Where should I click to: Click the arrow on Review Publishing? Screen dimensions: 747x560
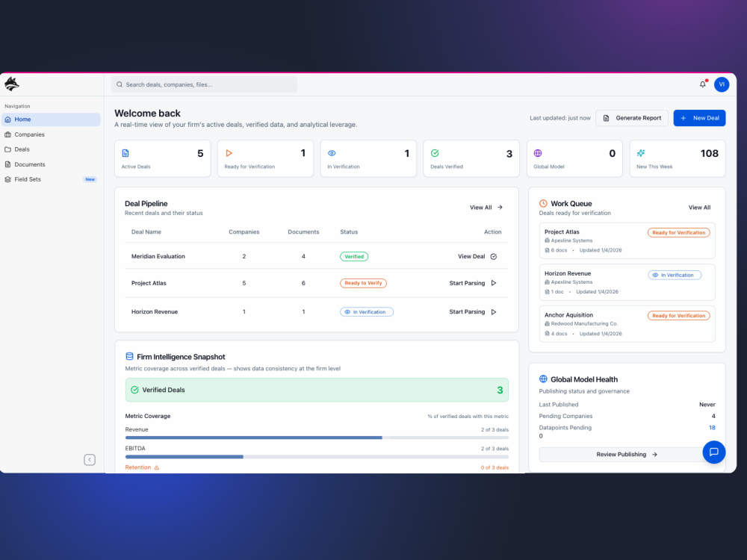click(x=654, y=454)
